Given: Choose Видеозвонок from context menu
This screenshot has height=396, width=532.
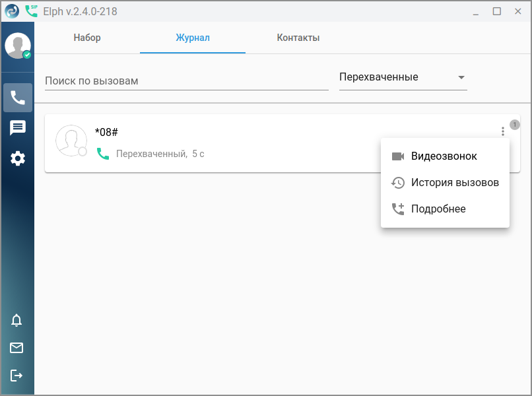Looking at the screenshot, I should point(444,156).
